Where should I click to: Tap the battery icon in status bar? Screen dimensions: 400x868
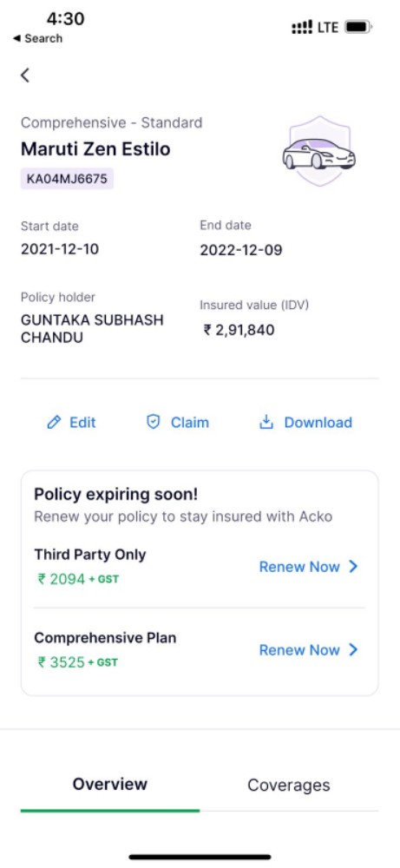(358, 27)
